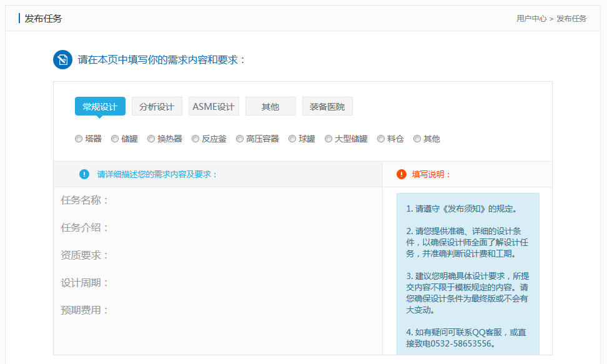Screen dimensions: 607x364
Task: Select the 高压容器 radio button
Action: 240,139
